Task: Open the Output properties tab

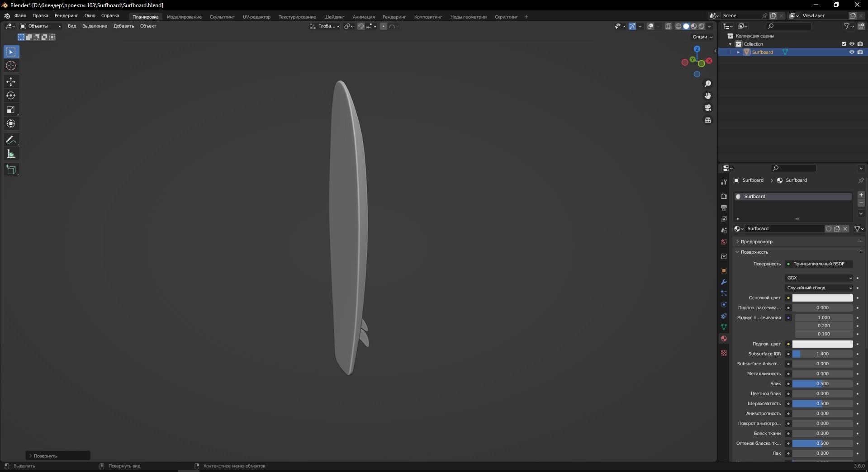Action: [724, 208]
